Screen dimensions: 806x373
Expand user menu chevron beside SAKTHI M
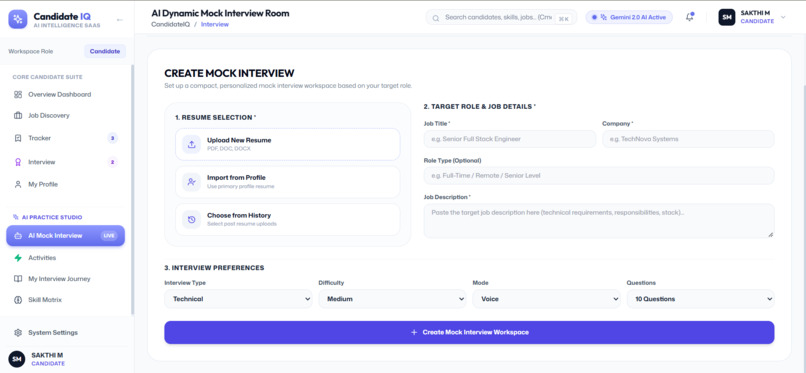[783, 17]
